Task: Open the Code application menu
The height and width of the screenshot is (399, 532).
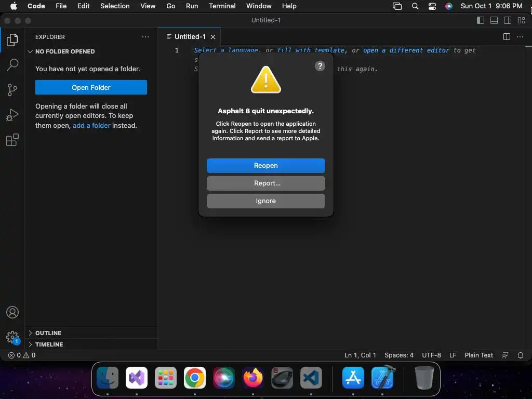Action: tap(36, 6)
